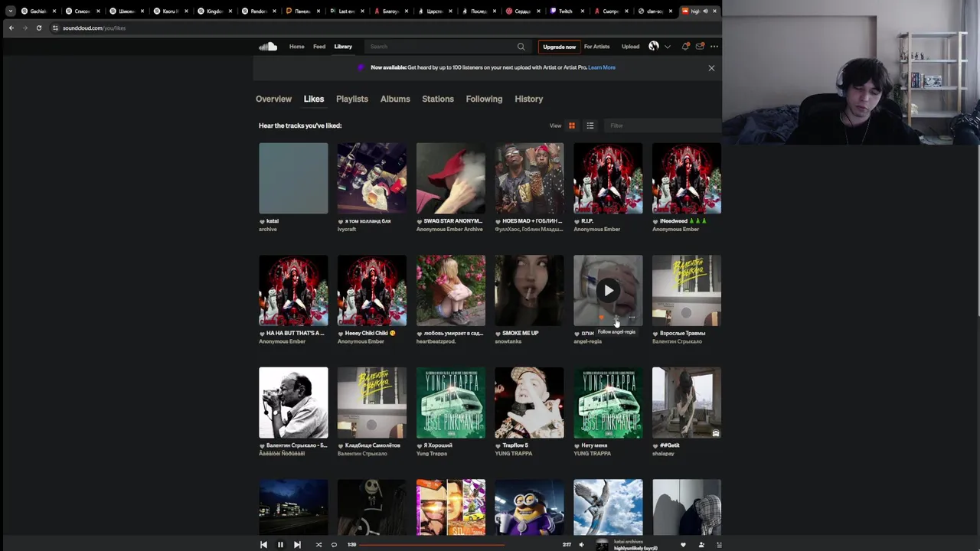Go back with the browser back arrow
The image size is (980, 551).
pos(11,28)
